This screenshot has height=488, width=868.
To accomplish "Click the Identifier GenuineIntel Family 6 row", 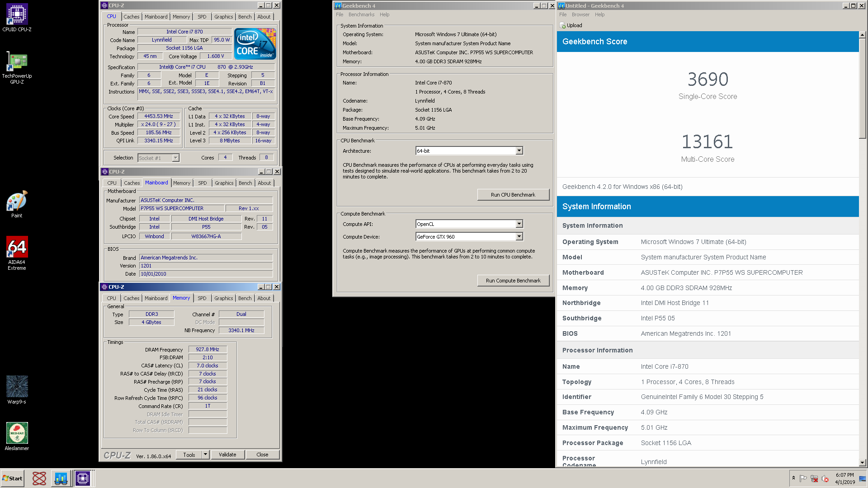I will (x=708, y=397).
